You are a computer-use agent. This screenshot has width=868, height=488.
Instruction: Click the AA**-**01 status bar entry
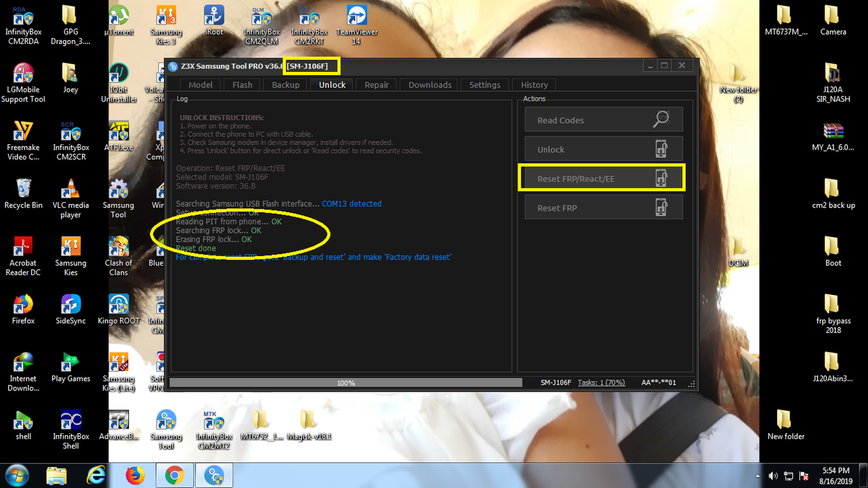point(659,383)
